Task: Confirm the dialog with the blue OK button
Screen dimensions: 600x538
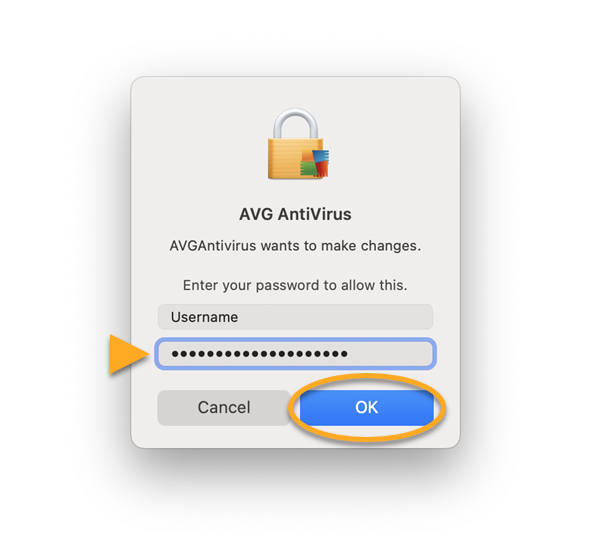Action: coord(367,408)
